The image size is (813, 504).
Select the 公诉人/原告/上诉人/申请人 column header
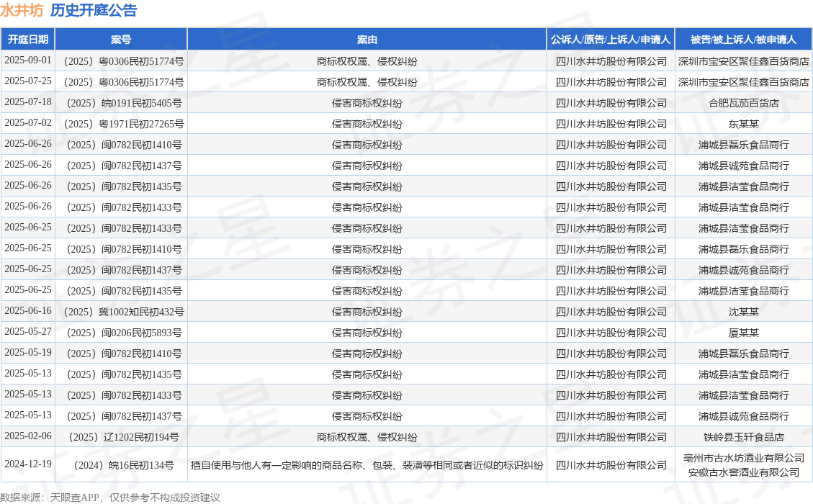click(611, 40)
